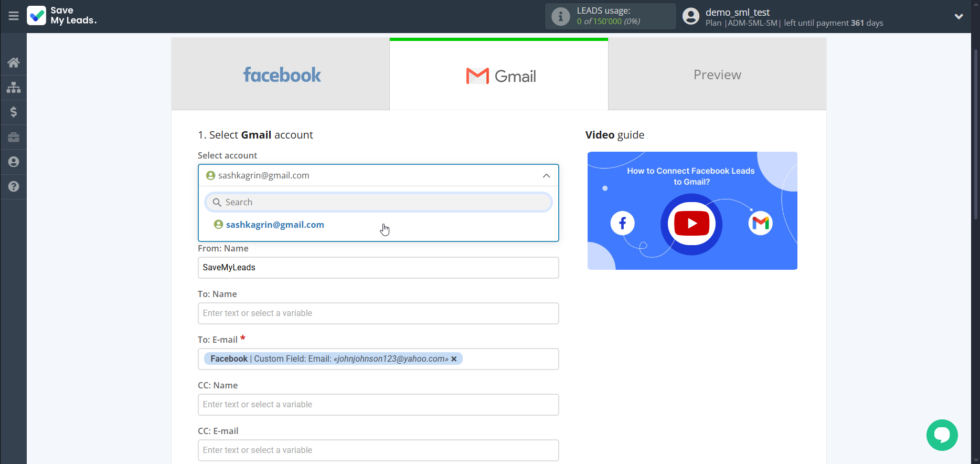Collapse the Select account dropdown

tap(546, 175)
